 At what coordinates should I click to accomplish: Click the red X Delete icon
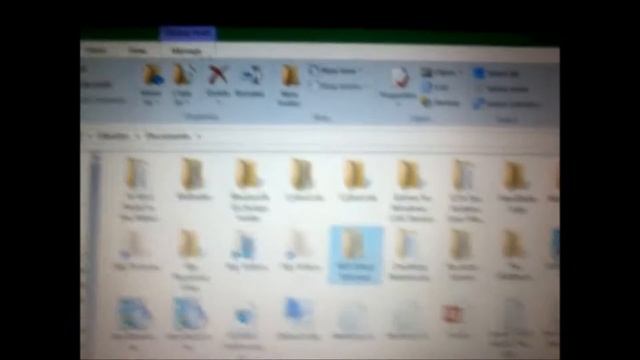[x=218, y=76]
